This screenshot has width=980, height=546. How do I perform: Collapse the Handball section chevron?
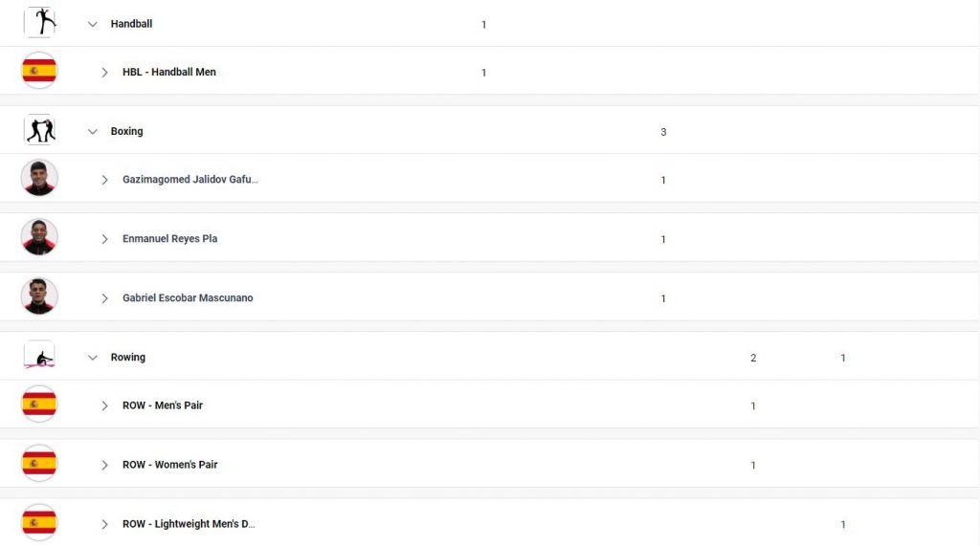[x=93, y=24]
